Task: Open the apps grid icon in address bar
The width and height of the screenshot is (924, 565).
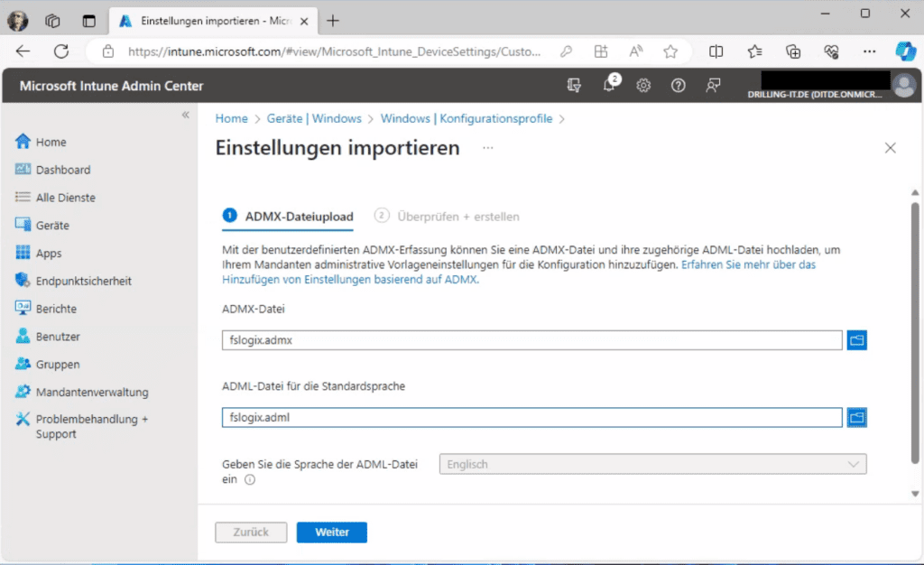Action: point(601,51)
